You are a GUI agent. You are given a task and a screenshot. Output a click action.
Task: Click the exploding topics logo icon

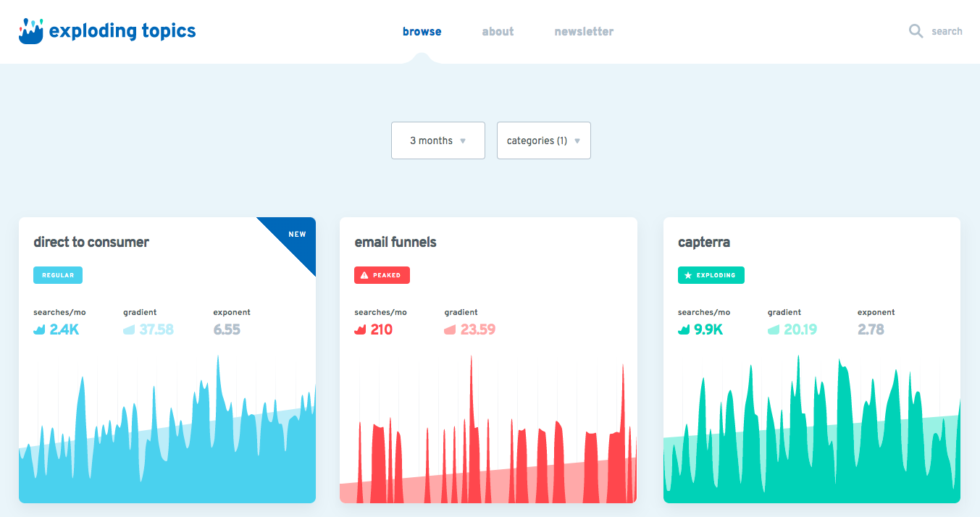pyautogui.click(x=31, y=31)
